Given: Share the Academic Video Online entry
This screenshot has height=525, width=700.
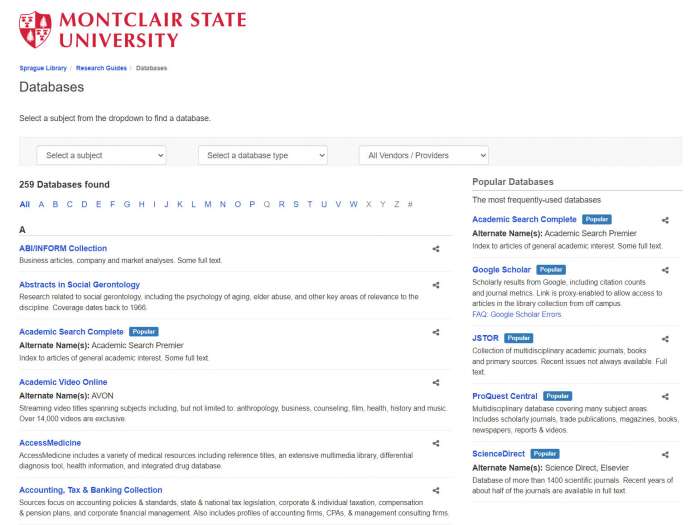Looking at the screenshot, I should click(435, 382).
